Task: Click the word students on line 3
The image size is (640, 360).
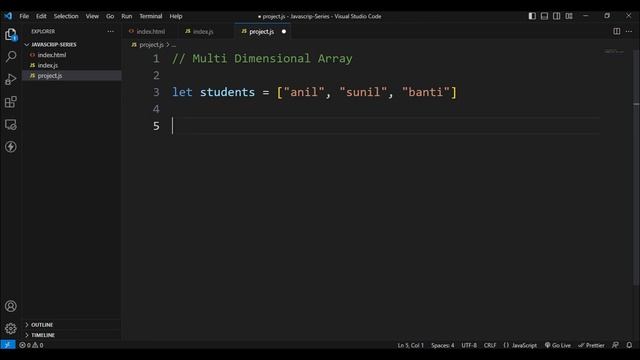Action: coord(227,92)
